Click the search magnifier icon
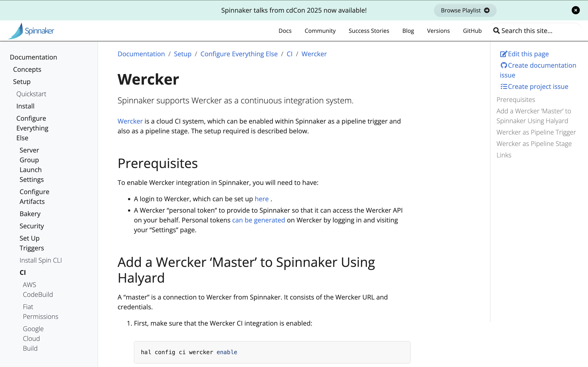 click(x=496, y=31)
